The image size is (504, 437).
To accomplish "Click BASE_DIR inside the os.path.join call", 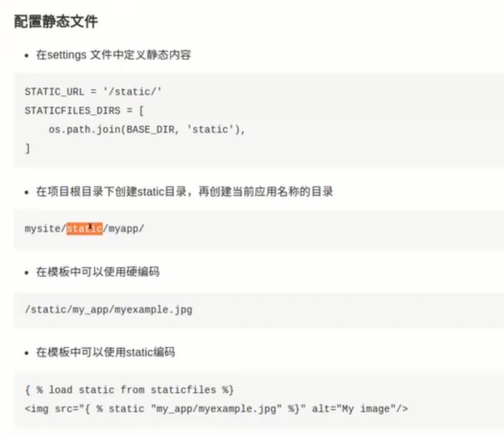I will 147,129.
